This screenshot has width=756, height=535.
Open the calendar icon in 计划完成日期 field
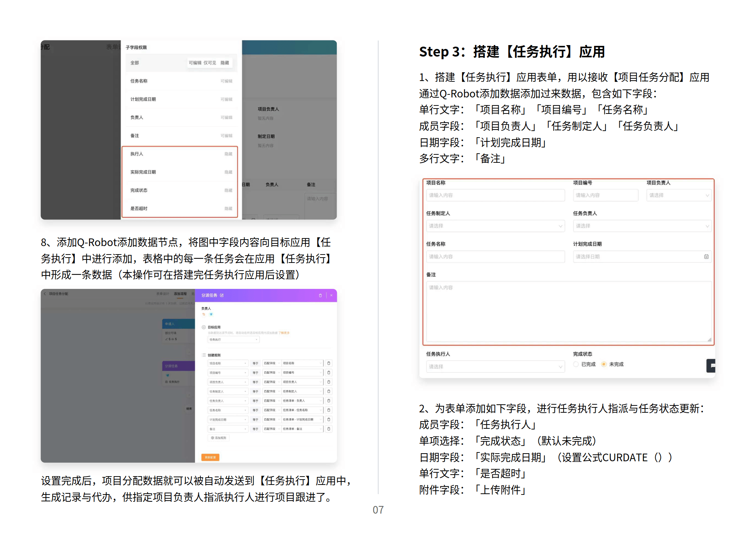point(706,257)
